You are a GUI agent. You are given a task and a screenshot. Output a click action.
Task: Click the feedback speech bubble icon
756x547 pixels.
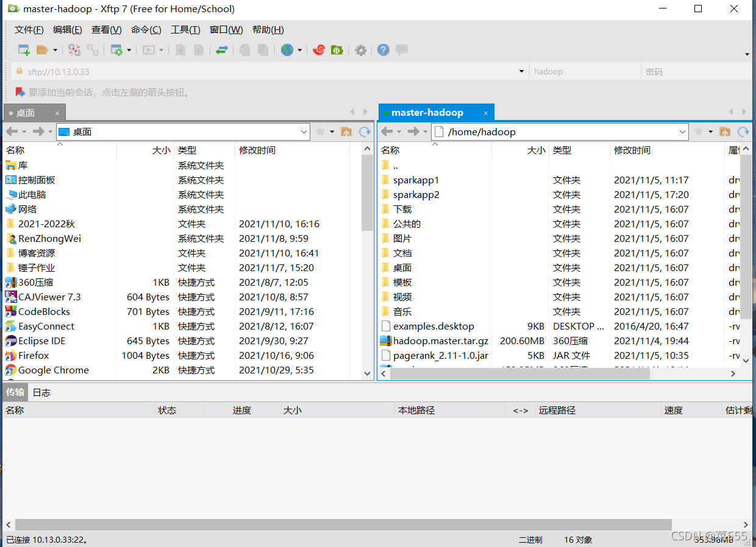(x=401, y=50)
